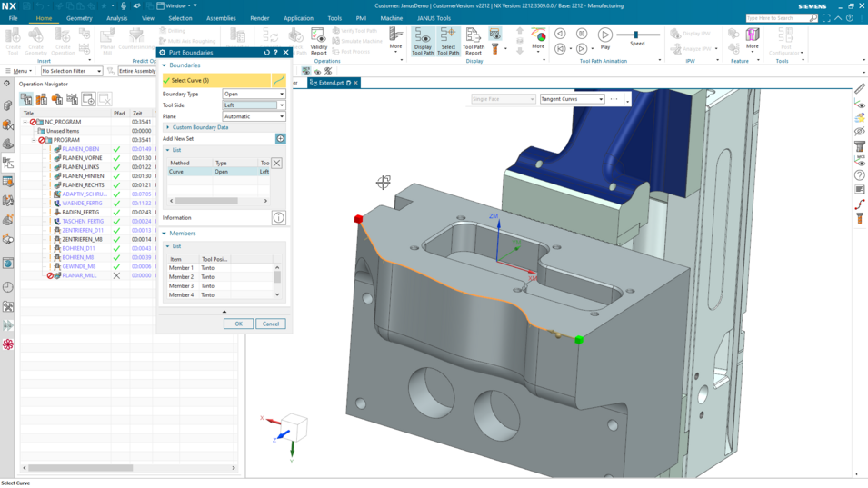Viewport: 868px width, 488px height.
Task: Click the boundaries list horizontal scrollbar
Action: (206, 201)
